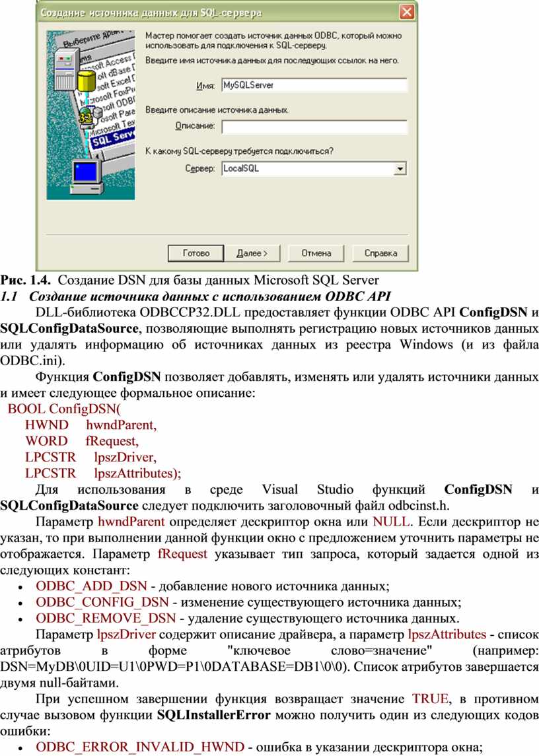Close the SQL Server data source dialog
539x756 pixels.
pos(407,12)
